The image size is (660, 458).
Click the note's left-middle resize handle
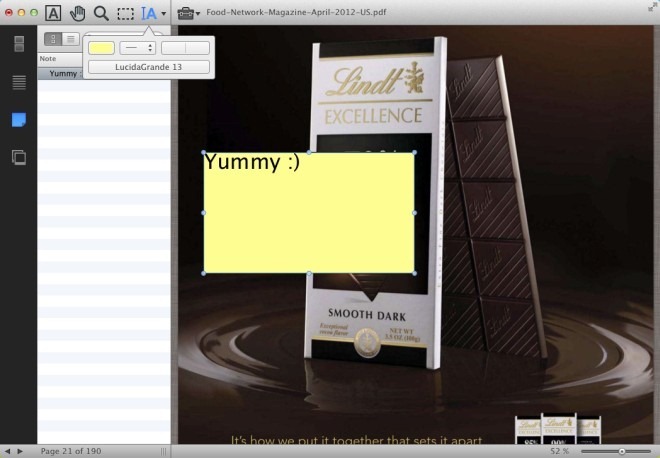(x=204, y=213)
